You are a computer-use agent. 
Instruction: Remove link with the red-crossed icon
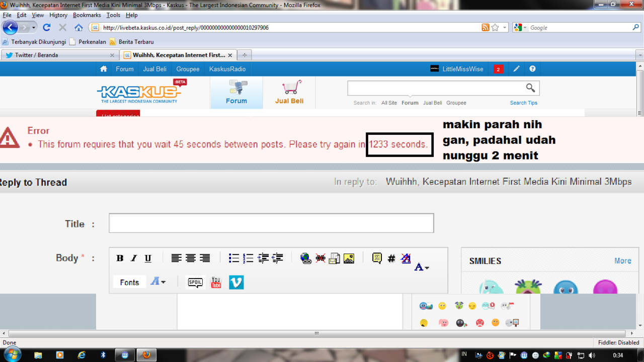point(320,258)
